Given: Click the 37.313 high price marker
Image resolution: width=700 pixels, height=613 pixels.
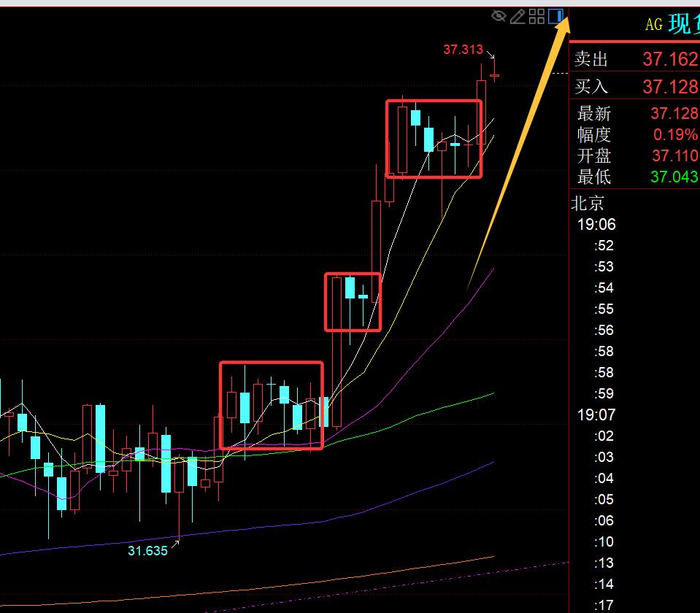Looking at the screenshot, I should click(463, 50).
